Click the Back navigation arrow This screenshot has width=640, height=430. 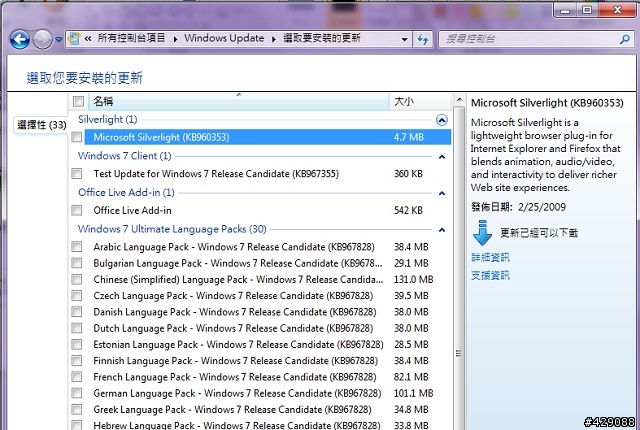(x=20, y=40)
